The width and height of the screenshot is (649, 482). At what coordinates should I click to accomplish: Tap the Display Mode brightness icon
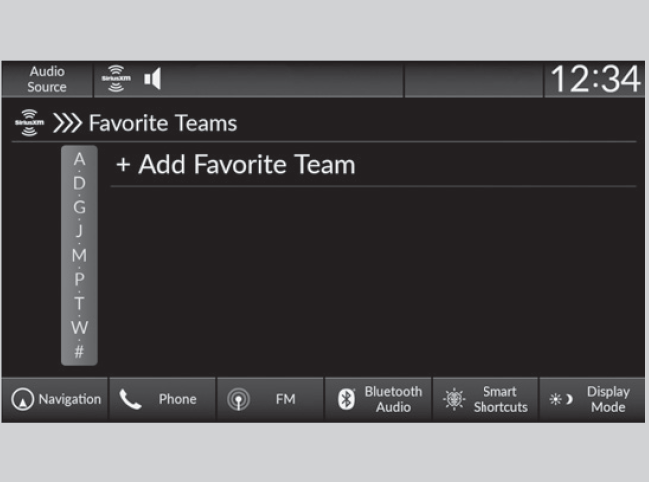(559, 400)
